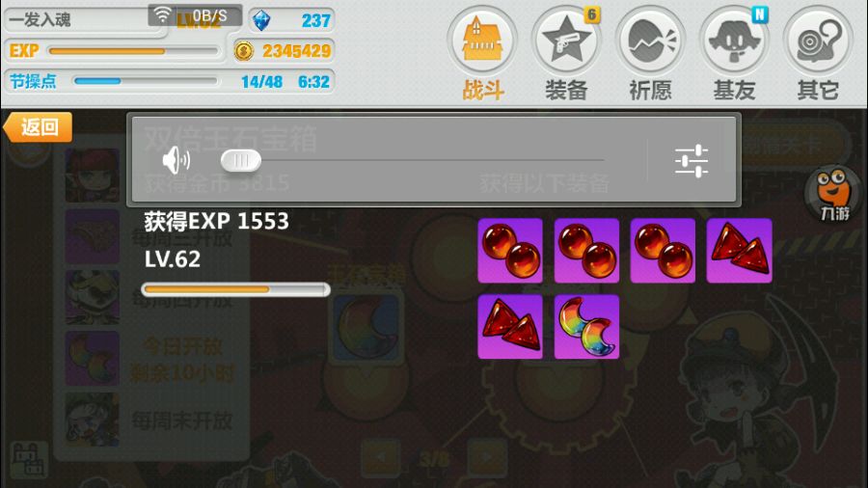Screen dimensions: 868x488
Task: Click the blue diamond currency icon
Action: point(261,20)
